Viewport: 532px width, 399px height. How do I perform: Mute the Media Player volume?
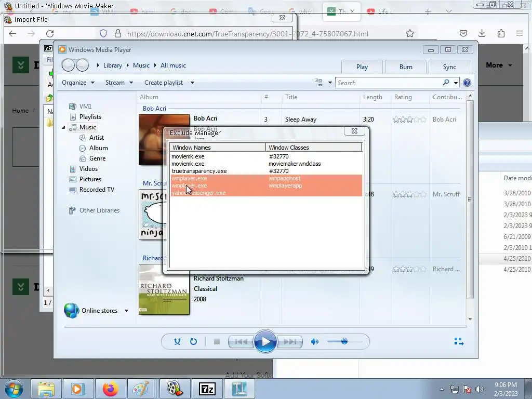[x=314, y=342]
